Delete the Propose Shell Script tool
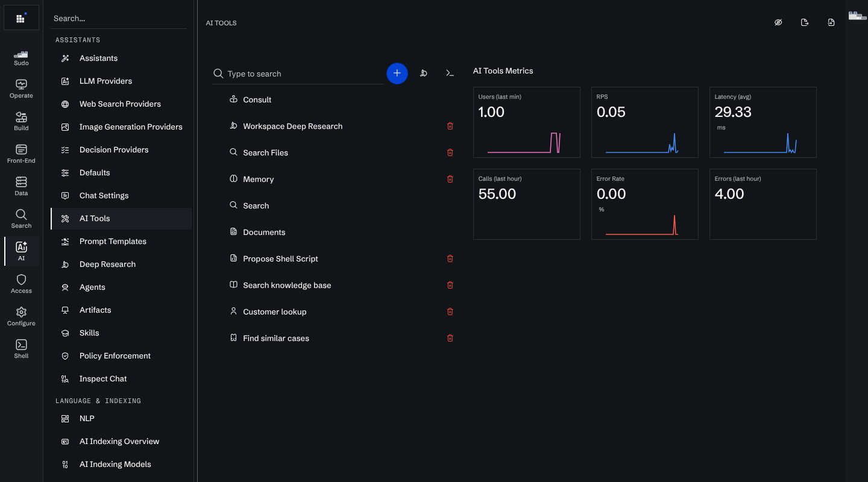This screenshot has width=868, height=482. click(x=450, y=258)
